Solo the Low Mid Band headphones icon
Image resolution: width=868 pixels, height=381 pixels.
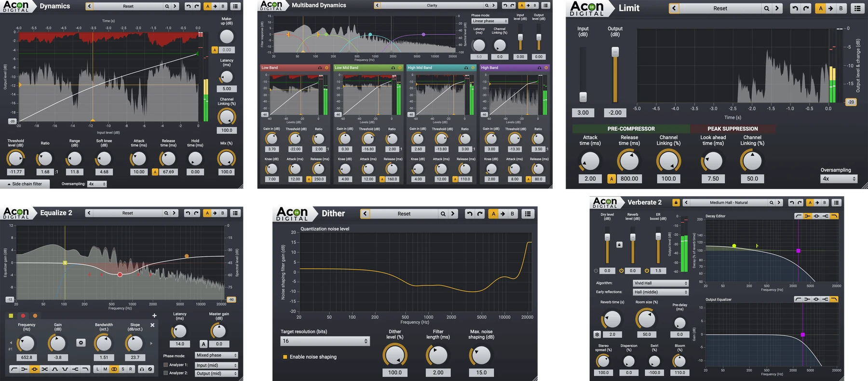393,68
